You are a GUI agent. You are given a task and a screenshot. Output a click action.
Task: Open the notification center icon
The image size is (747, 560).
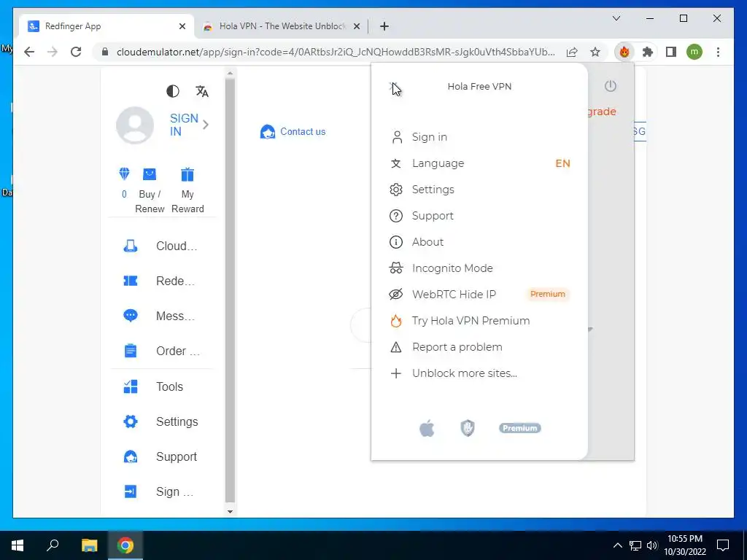tap(723, 545)
